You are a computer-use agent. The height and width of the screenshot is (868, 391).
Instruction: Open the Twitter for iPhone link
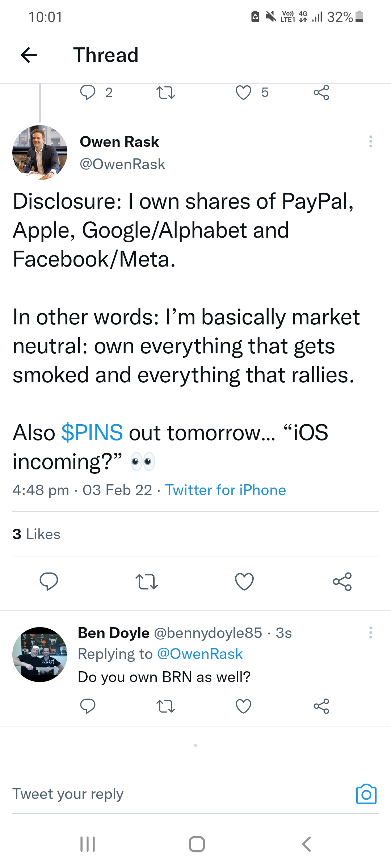pos(226,490)
